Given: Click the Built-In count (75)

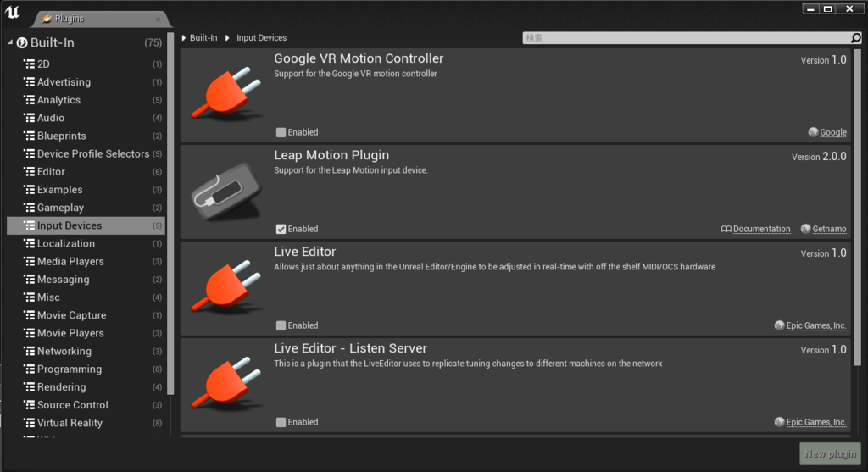Looking at the screenshot, I should click(x=153, y=42).
